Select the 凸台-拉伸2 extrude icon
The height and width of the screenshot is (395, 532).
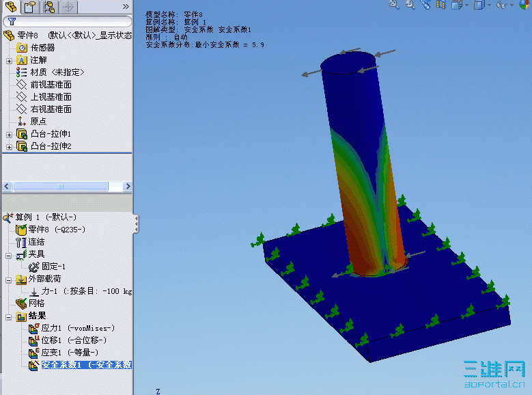(22, 146)
